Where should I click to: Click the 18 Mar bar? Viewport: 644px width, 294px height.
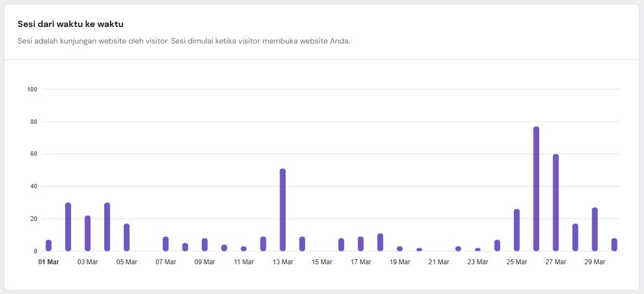click(380, 242)
